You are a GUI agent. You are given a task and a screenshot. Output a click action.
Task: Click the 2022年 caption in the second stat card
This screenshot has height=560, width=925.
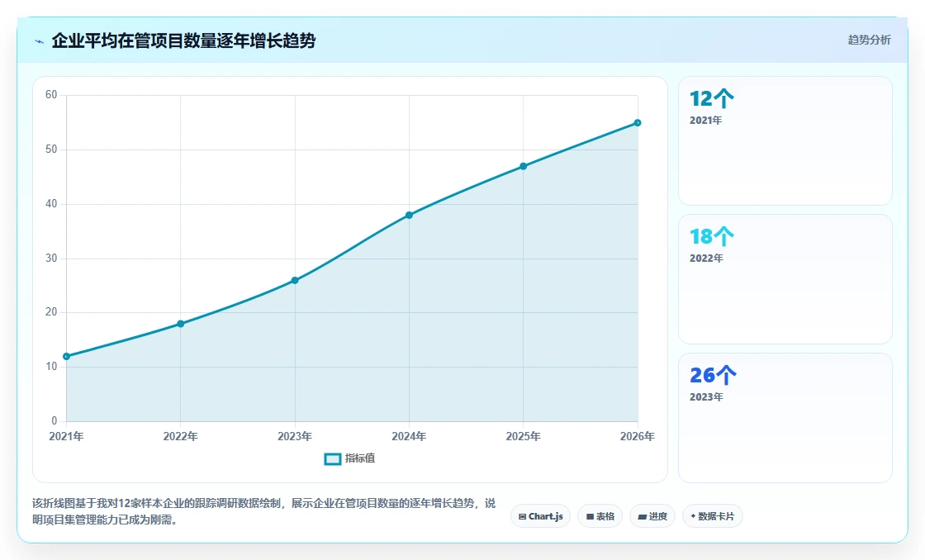(706, 259)
